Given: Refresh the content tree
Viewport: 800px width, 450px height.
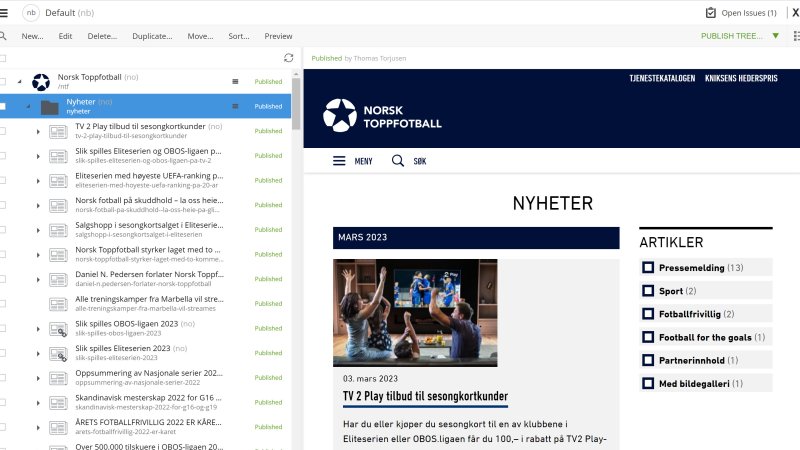Looking at the screenshot, I should point(289,58).
